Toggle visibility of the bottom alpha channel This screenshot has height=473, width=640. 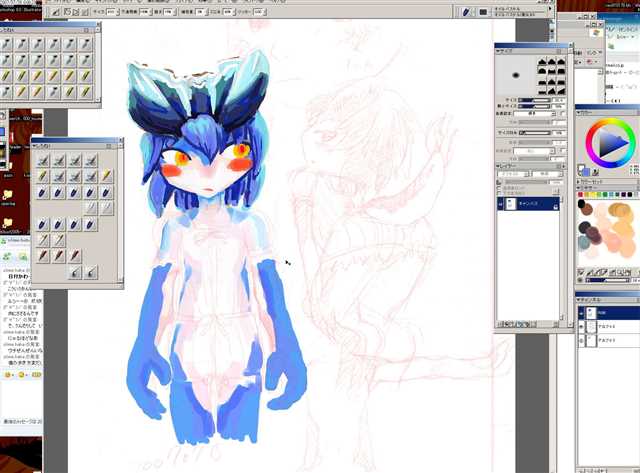point(583,341)
